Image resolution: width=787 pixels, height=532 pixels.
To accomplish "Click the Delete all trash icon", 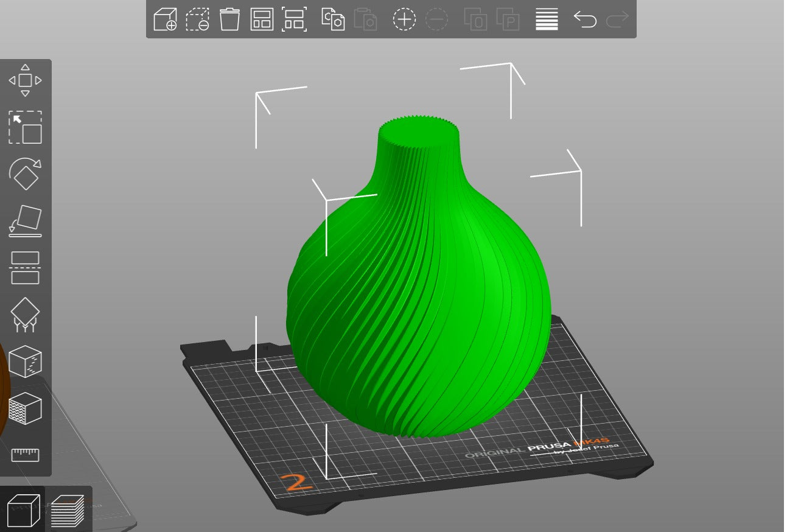I will 229,19.
